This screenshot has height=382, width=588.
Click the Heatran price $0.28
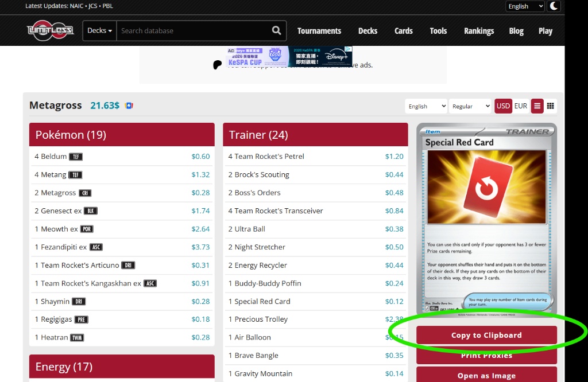[200, 337]
